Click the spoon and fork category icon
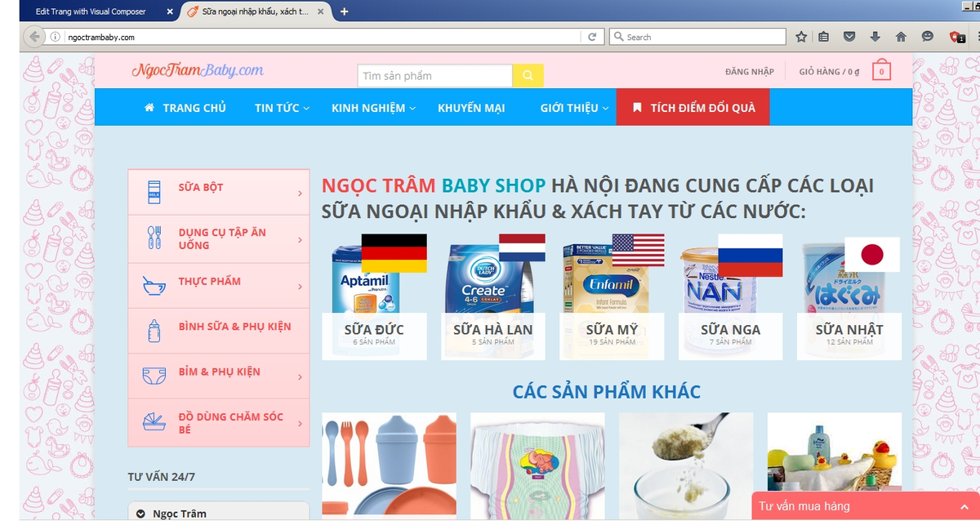 [x=154, y=238]
